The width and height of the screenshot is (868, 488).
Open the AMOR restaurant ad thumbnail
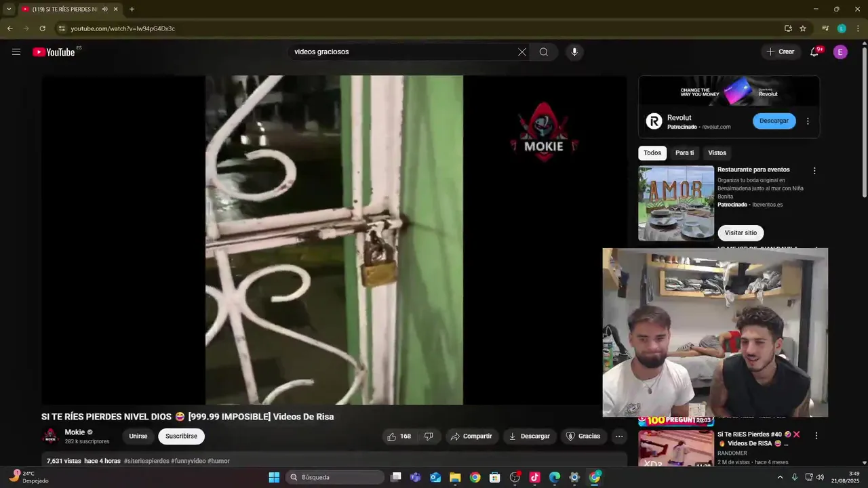[x=676, y=203]
